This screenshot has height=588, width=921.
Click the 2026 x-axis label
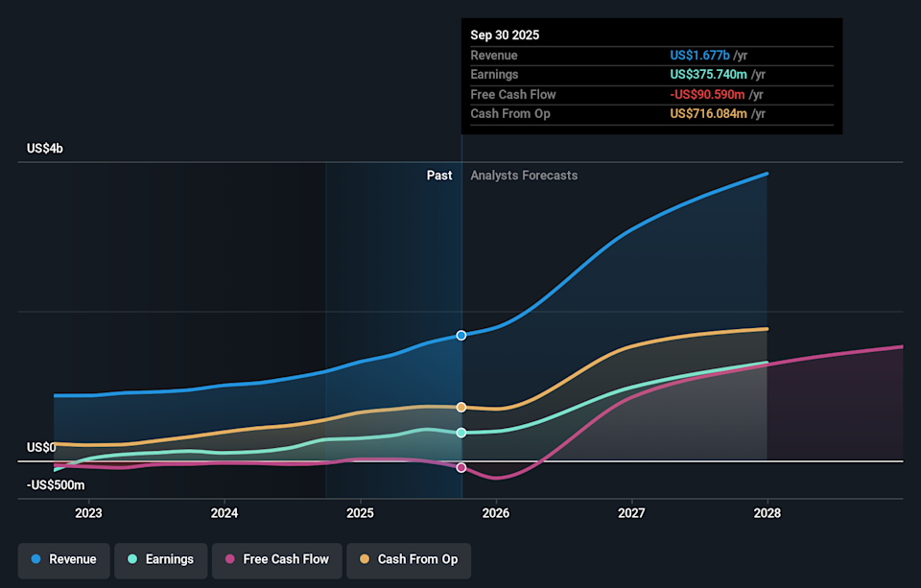(496, 513)
